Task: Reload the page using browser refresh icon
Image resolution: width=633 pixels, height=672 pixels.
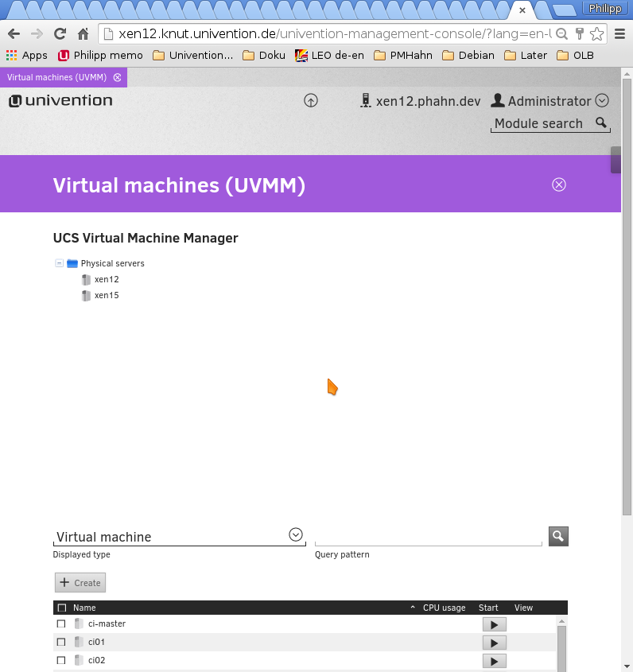Action: (60, 33)
